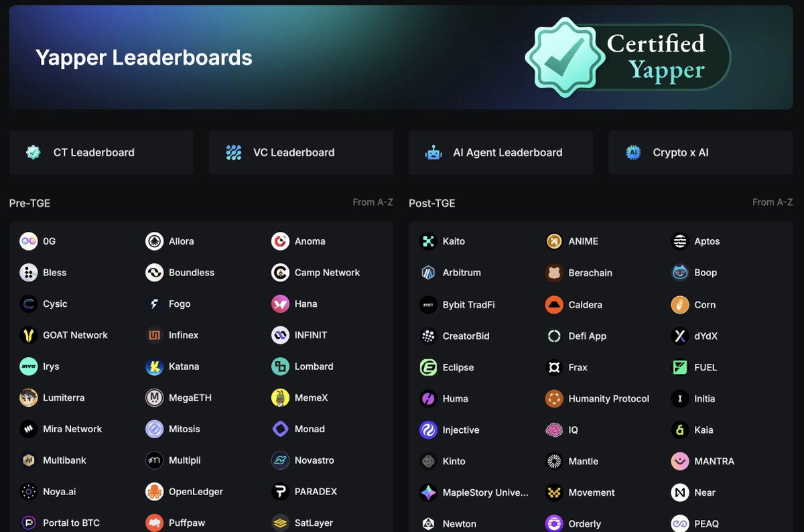Click the Katana project icon
Image resolution: width=804 pixels, height=532 pixels.
[154, 367]
